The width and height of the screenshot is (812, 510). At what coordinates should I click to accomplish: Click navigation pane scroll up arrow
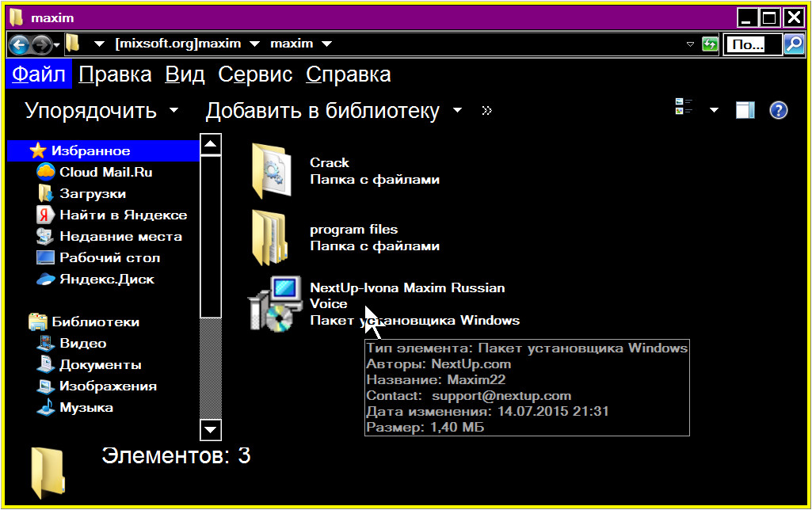click(210, 144)
